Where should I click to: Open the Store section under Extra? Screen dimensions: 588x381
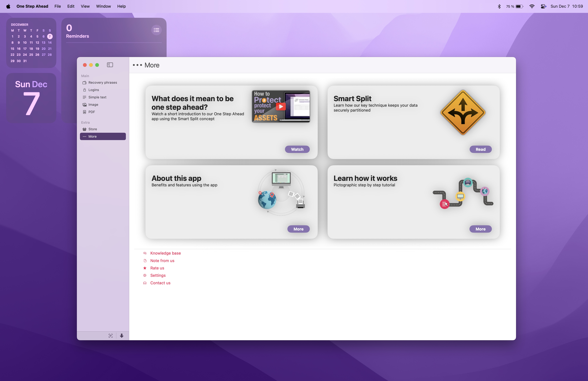(93, 129)
